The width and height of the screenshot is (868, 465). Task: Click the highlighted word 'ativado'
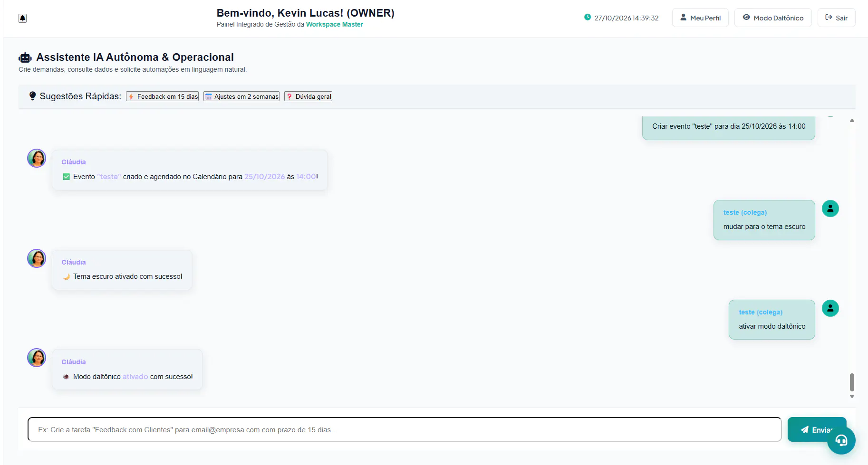click(x=135, y=377)
